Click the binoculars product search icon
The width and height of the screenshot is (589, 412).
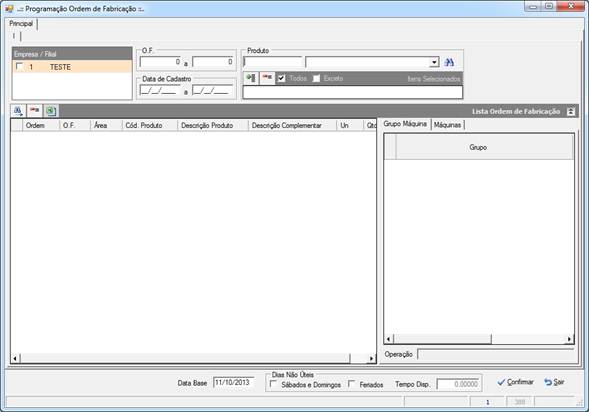449,62
